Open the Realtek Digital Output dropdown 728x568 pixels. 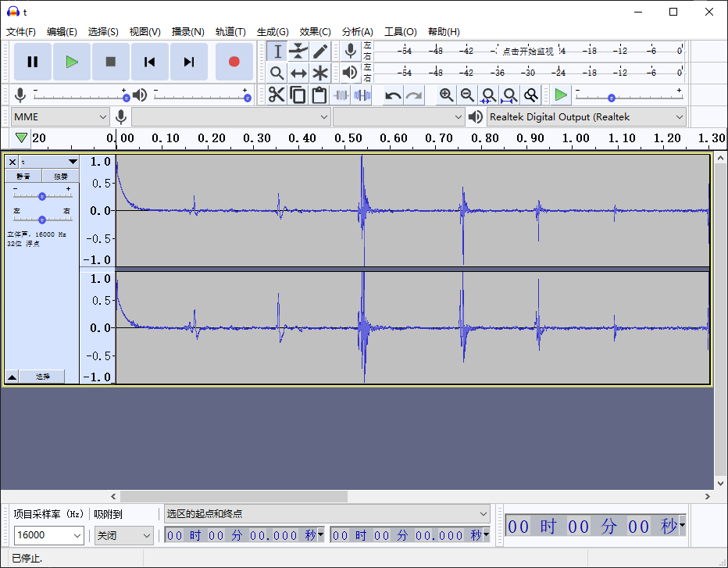pos(586,117)
